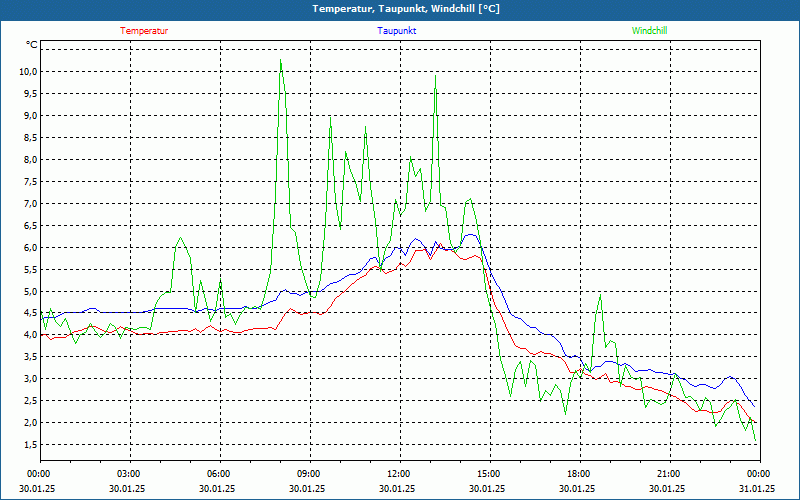Screen dimensions: 800x500
Task: Click the 1,5 y-axis value
Action: tap(30, 444)
